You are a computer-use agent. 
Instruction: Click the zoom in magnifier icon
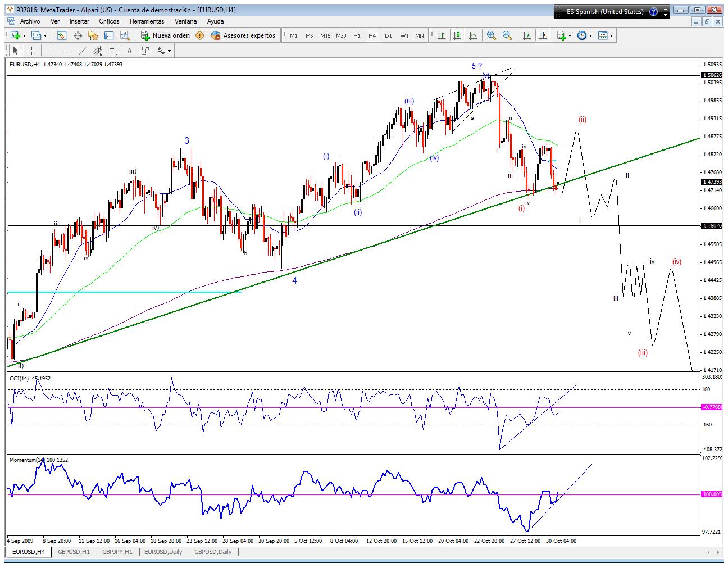(x=492, y=35)
